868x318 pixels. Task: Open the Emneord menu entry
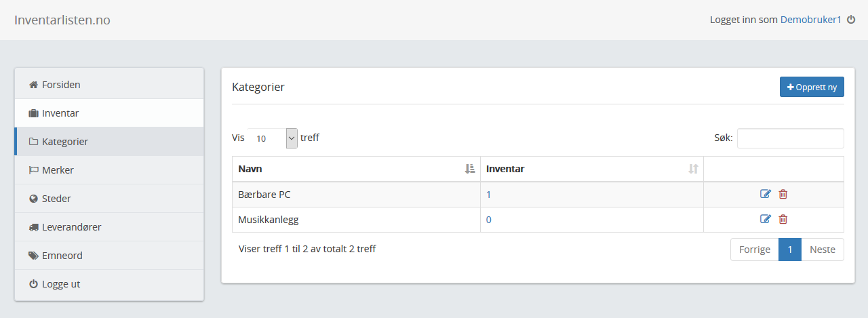pos(109,256)
